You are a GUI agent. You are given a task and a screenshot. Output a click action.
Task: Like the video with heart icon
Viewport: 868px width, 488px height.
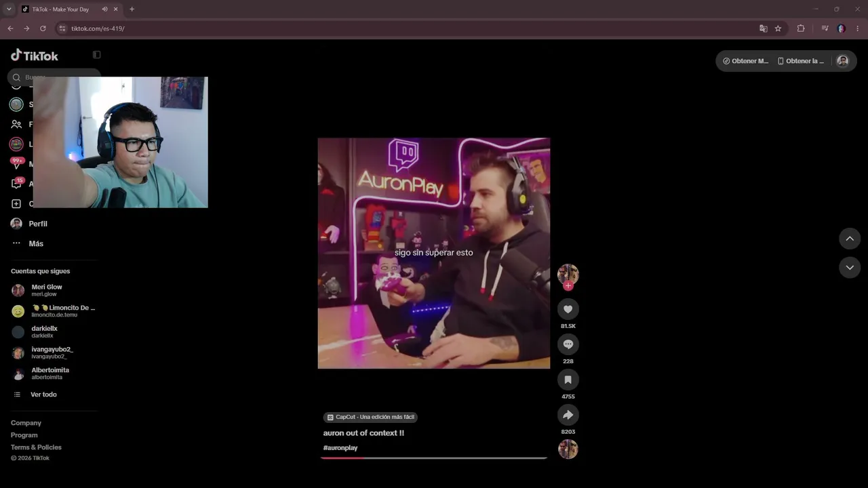point(568,309)
